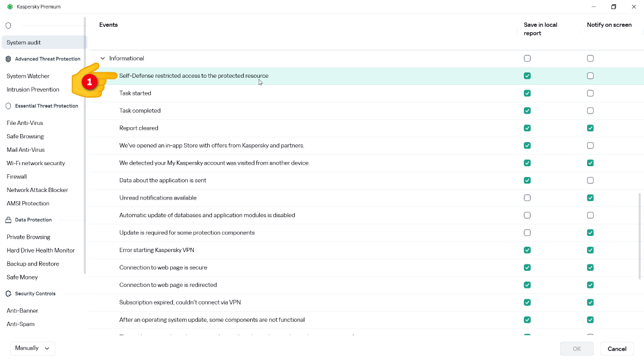
Task: Click the Data Protection lock icon
Action: [x=8, y=220]
